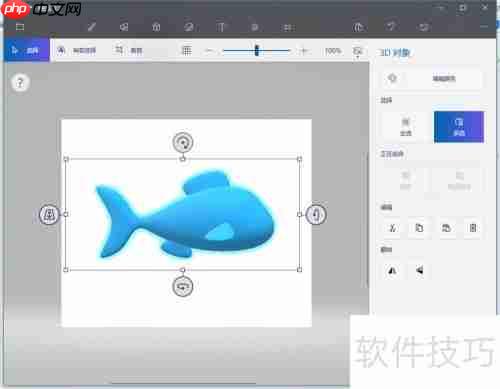Open the Canvas settings tool
This screenshot has height=389, width=500.
(x=288, y=27)
